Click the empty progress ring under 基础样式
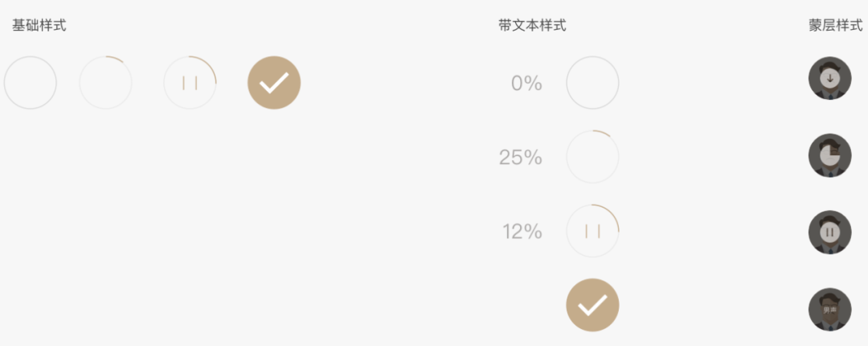Screen dimensions: 868x346 31,83
